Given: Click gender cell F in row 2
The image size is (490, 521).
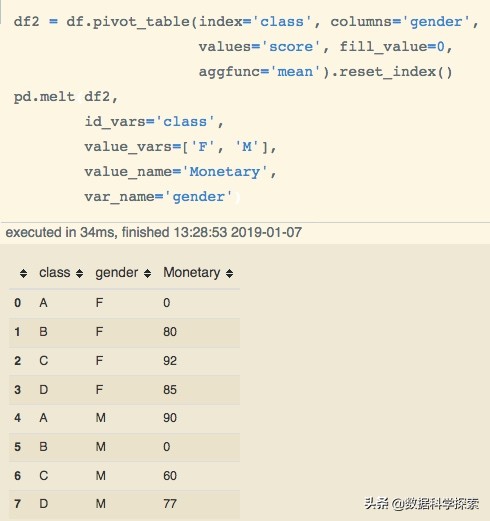Looking at the screenshot, I should [x=99, y=361].
